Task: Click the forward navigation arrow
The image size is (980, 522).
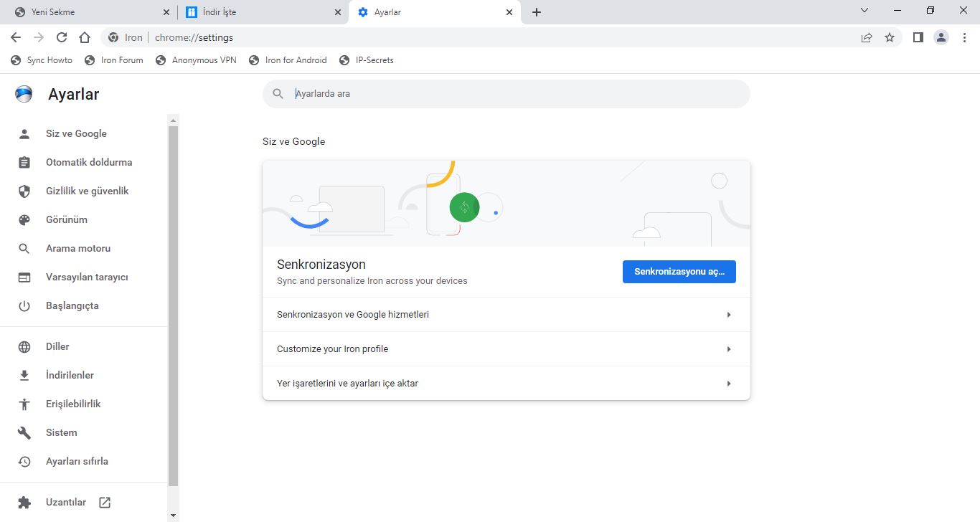Action: pos(39,37)
